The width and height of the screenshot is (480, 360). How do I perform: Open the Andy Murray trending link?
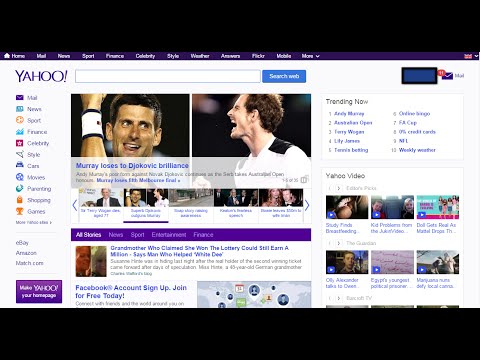pos(349,114)
